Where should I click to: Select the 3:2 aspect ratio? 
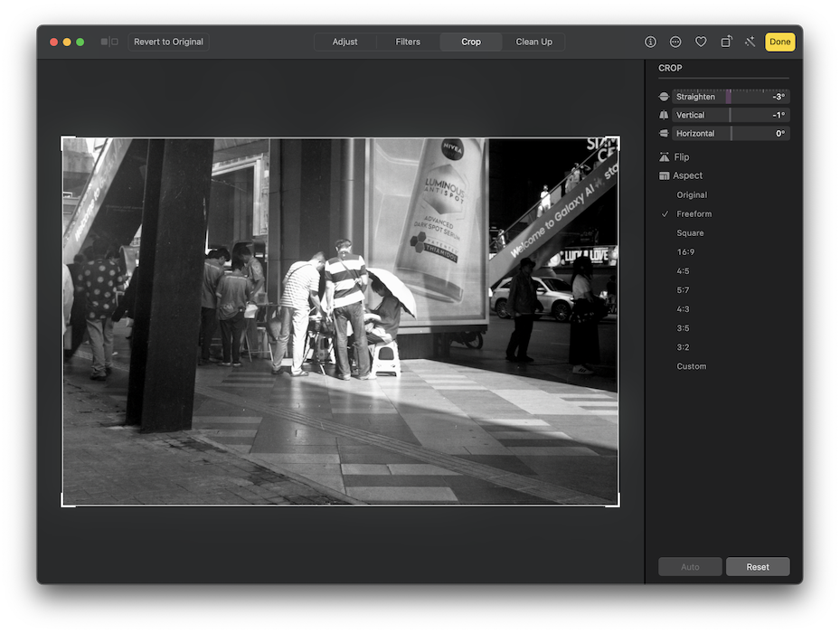click(x=683, y=346)
